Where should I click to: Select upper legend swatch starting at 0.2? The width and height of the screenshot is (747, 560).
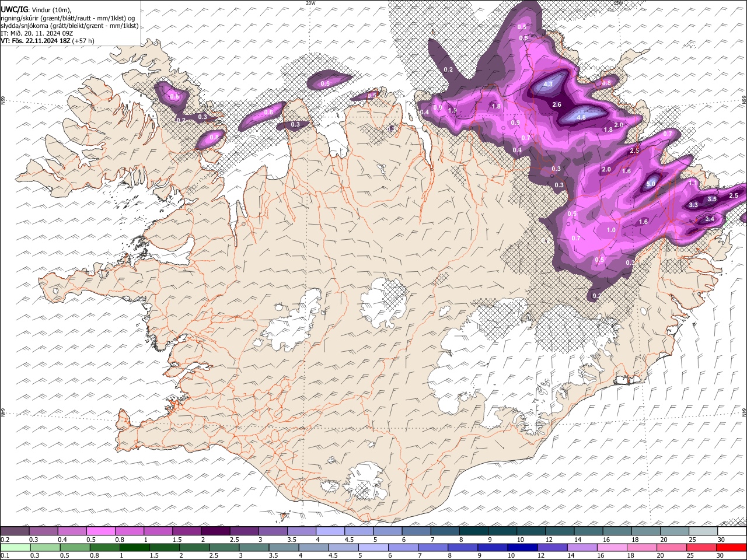click(15, 531)
